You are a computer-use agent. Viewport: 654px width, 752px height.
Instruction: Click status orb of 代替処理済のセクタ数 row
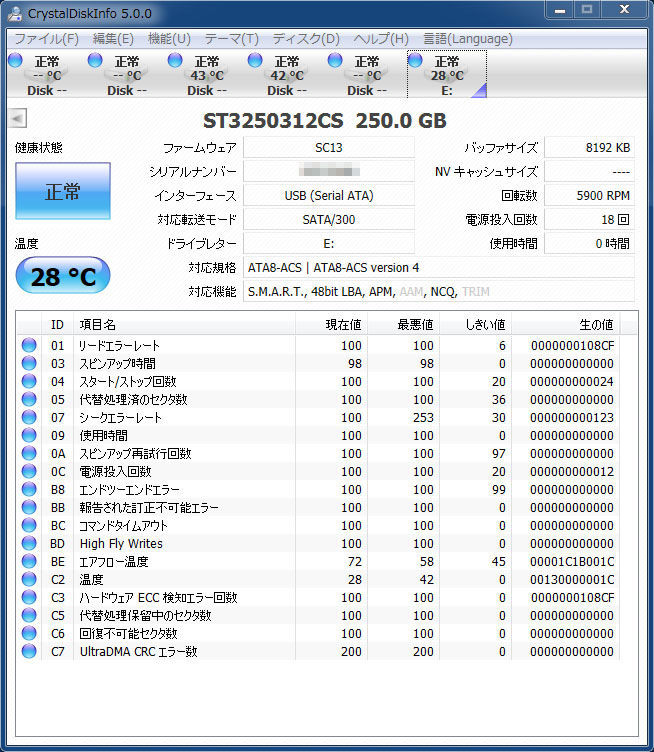point(29,400)
